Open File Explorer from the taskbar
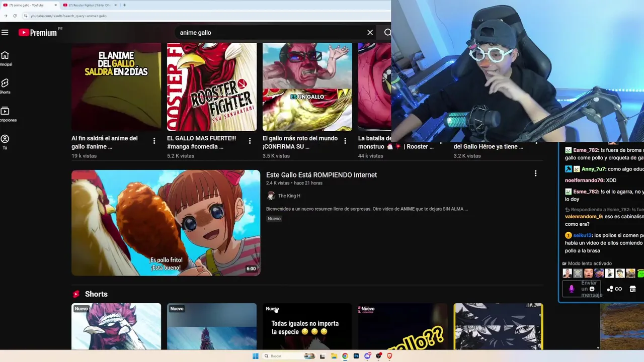 click(x=334, y=356)
